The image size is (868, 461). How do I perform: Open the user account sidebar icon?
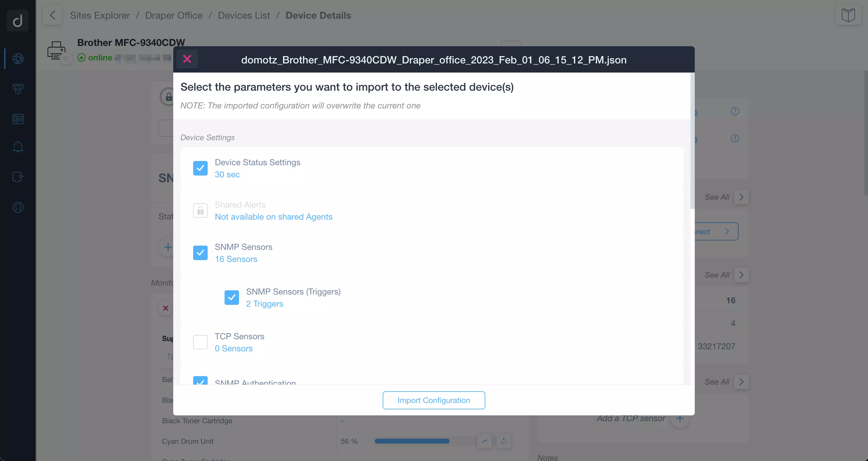[18, 207]
